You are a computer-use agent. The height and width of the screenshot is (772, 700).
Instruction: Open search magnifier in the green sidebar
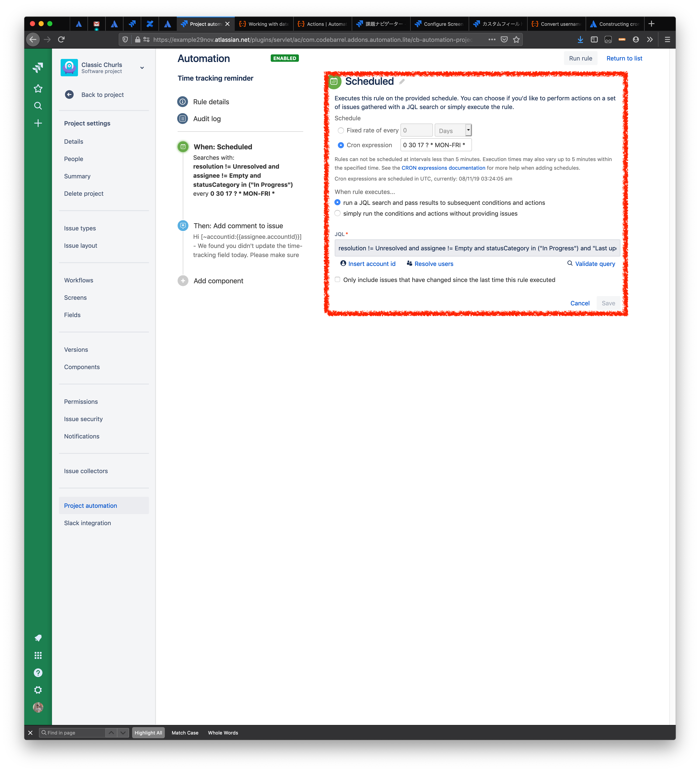(38, 106)
